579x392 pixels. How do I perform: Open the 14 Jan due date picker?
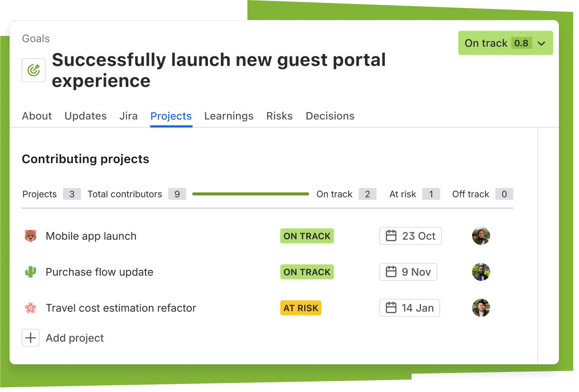click(409, 308)
